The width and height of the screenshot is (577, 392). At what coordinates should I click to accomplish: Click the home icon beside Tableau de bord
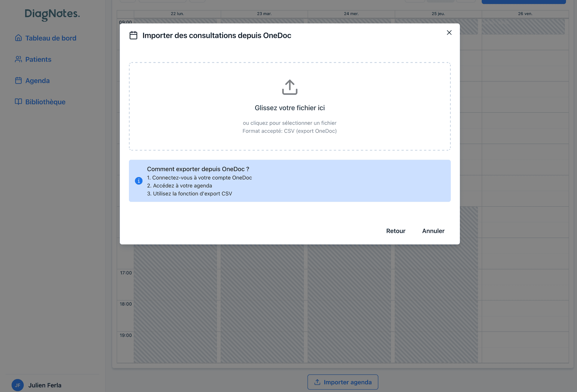point(18,38)
